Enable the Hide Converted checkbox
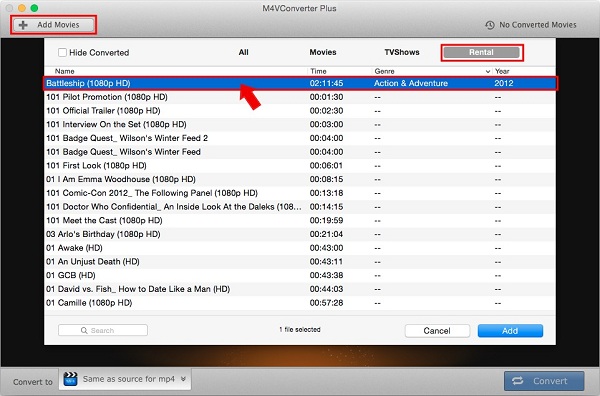The width and height of the screenshot is (600, 396). tap(62, 52)
